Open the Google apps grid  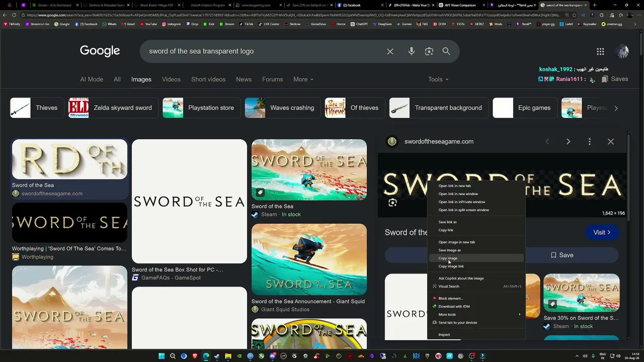pyautogui.click(x=600, y=51)
